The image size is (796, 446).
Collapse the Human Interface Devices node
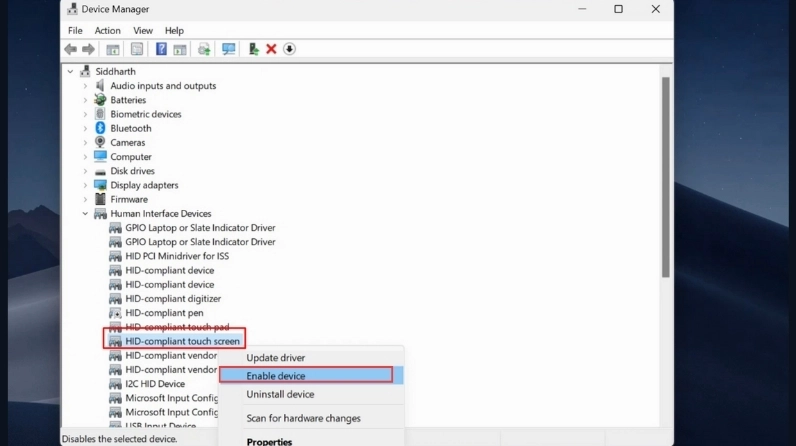85,214
